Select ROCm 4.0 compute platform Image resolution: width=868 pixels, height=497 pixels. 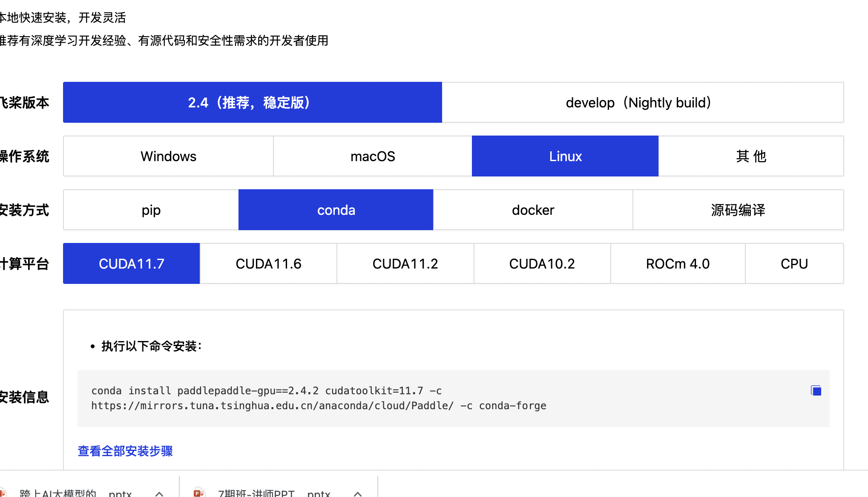tap(677, 263)
